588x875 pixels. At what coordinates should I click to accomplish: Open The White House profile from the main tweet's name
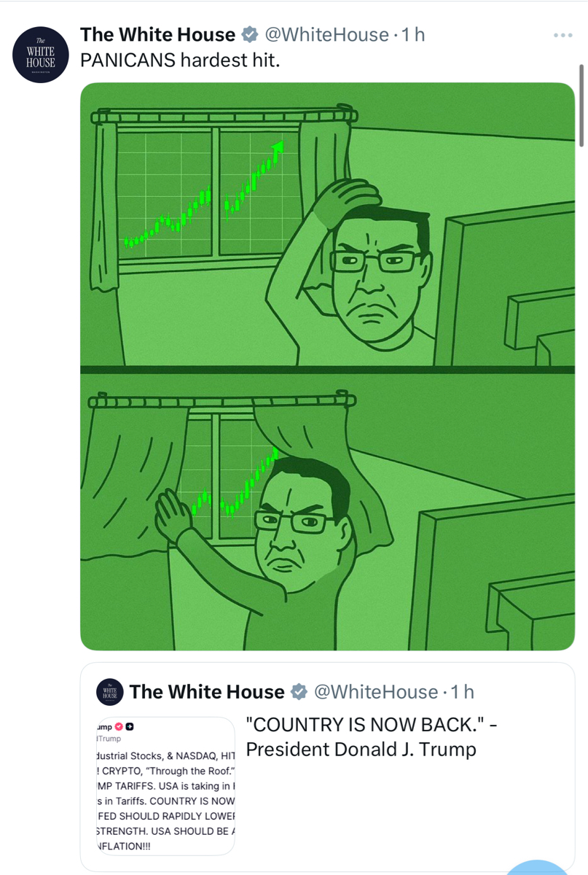click(x=158, y=34)
